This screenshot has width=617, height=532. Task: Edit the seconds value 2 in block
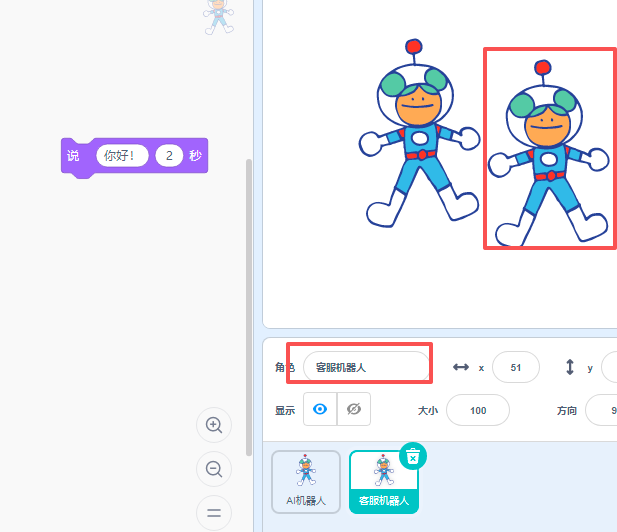pos(169,156)
